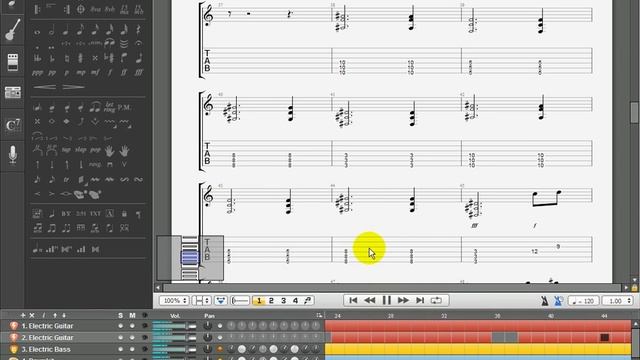Click the horizontal scrollbar below the score
Image resolution: width=640 pixels, height=360 pixels.
393,288
